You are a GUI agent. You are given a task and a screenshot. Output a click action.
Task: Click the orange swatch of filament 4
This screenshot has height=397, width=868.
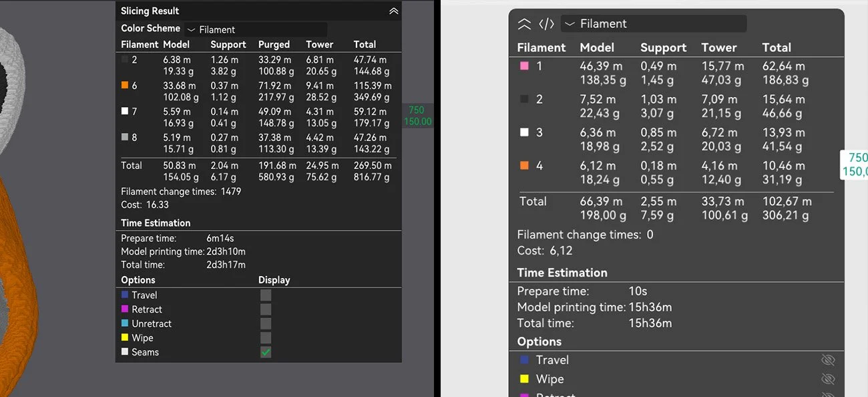[x=524, y=166]
